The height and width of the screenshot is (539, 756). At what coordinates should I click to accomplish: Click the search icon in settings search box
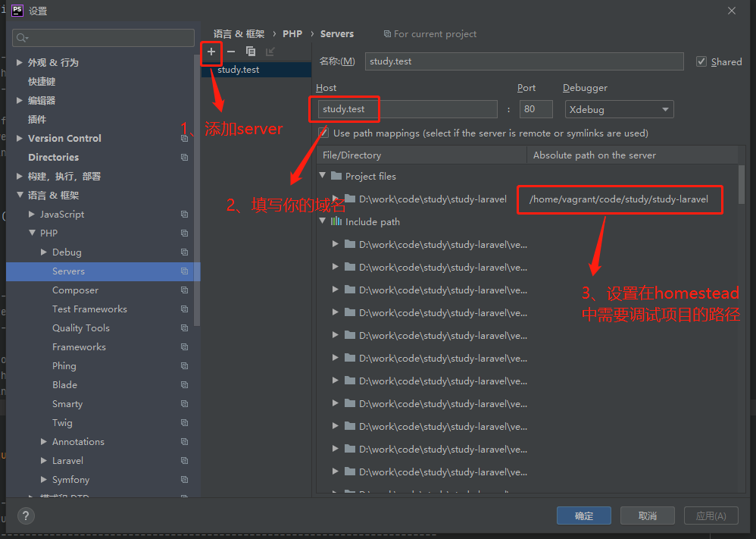22,38
